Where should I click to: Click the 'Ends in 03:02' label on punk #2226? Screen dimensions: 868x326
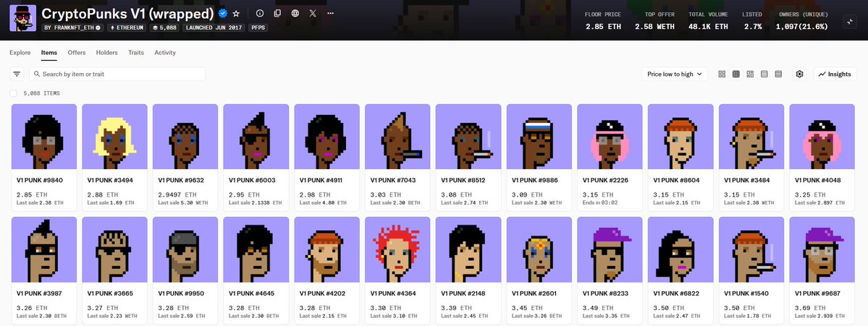tap(600, 203)
